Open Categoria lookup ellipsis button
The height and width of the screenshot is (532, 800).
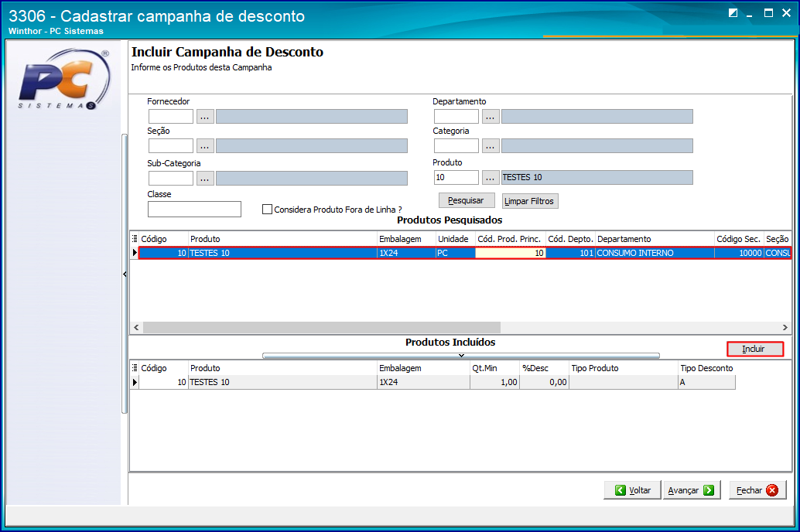click(x=491, y=146)
